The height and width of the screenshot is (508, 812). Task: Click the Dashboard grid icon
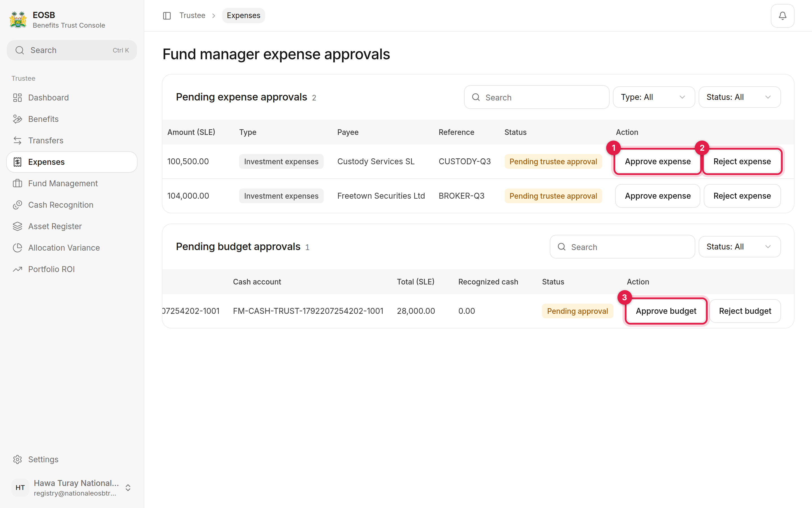click(17, 98)
